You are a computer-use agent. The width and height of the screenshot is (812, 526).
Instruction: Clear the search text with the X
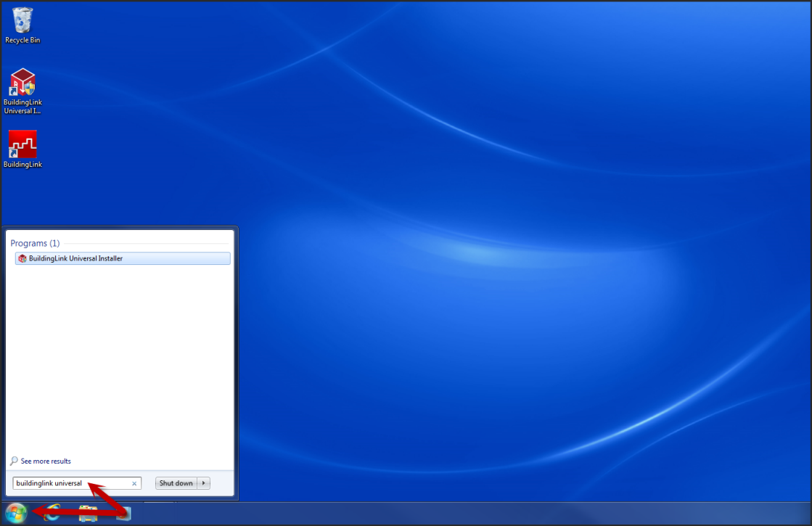pos(134,483)
